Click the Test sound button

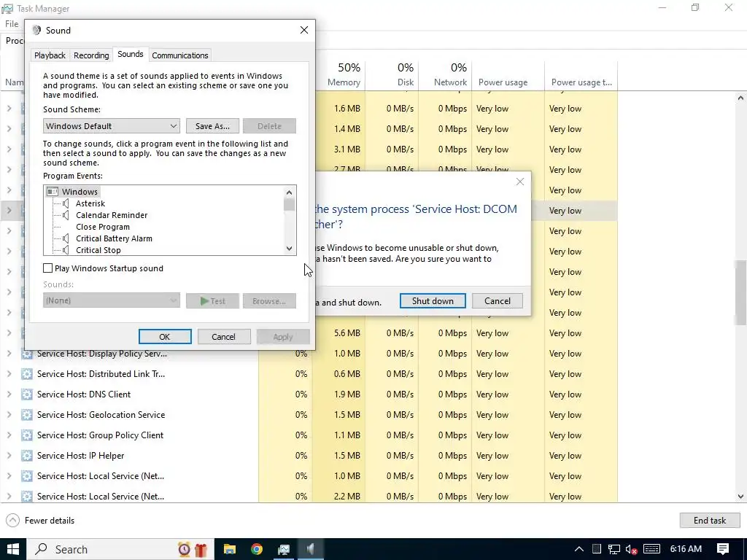tap(212, 301)
